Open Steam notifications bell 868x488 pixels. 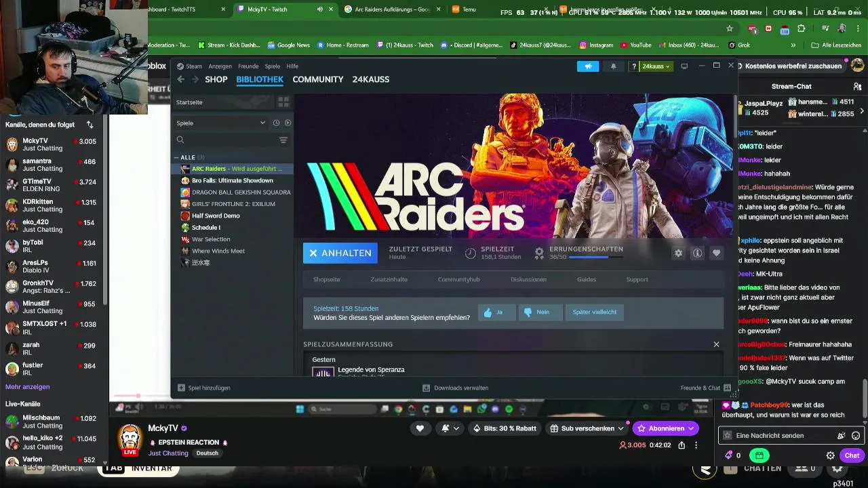coord(614,66)
